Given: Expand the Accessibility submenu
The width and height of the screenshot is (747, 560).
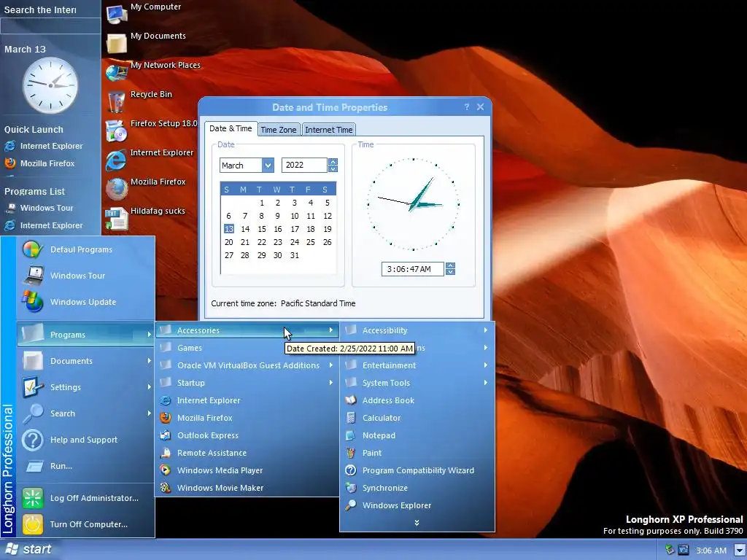Looking at the screenshot, I should (x=417, y=330).
